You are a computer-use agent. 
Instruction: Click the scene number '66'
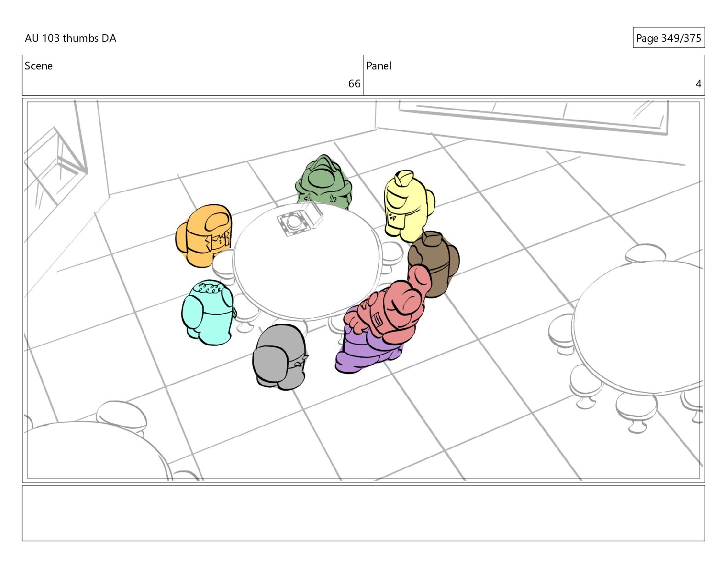354,84
